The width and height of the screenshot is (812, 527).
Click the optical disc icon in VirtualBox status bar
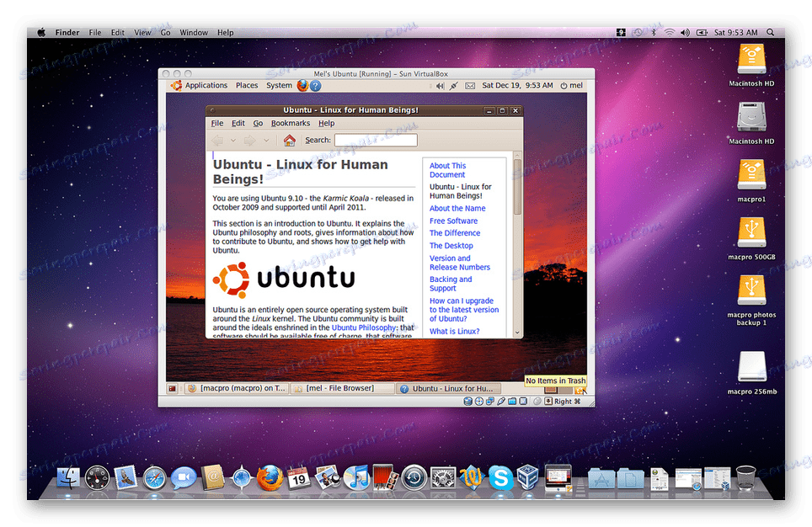coord(479,402)
